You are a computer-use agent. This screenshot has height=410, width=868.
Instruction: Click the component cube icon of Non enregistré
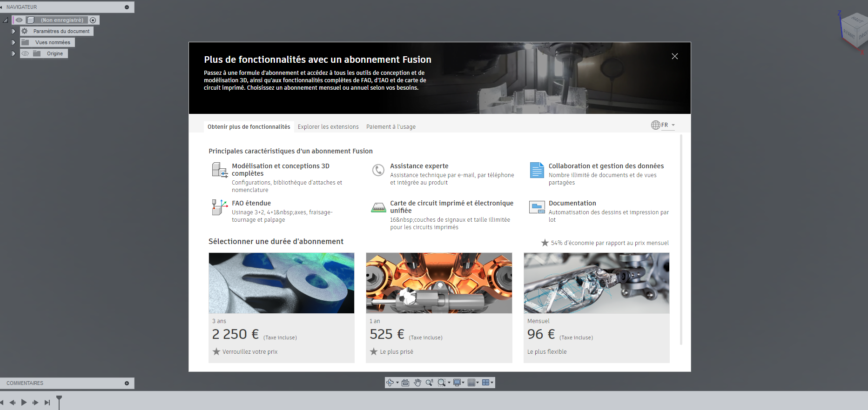click(x=31, y=20)
